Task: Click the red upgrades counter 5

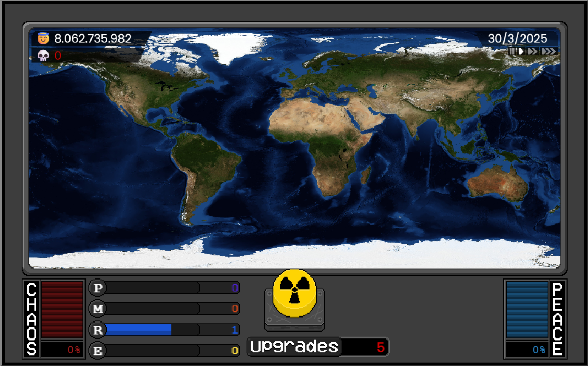Action: [381, 347]
